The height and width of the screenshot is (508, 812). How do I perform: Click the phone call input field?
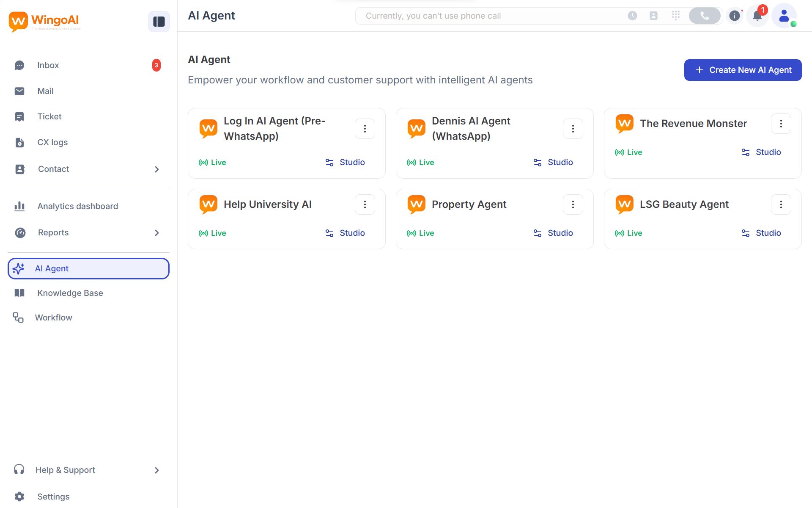(486, 16)
